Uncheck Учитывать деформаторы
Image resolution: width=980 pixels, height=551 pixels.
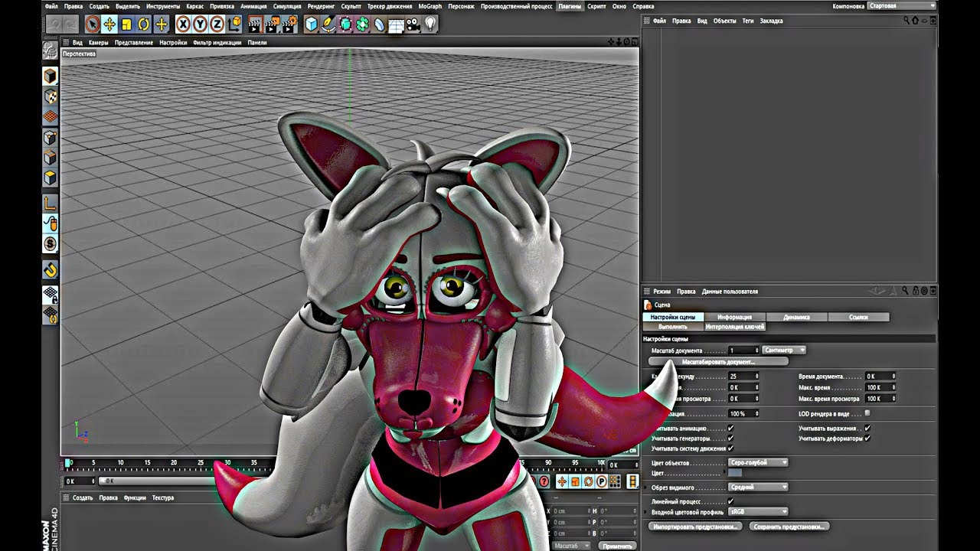coord(867,439)
